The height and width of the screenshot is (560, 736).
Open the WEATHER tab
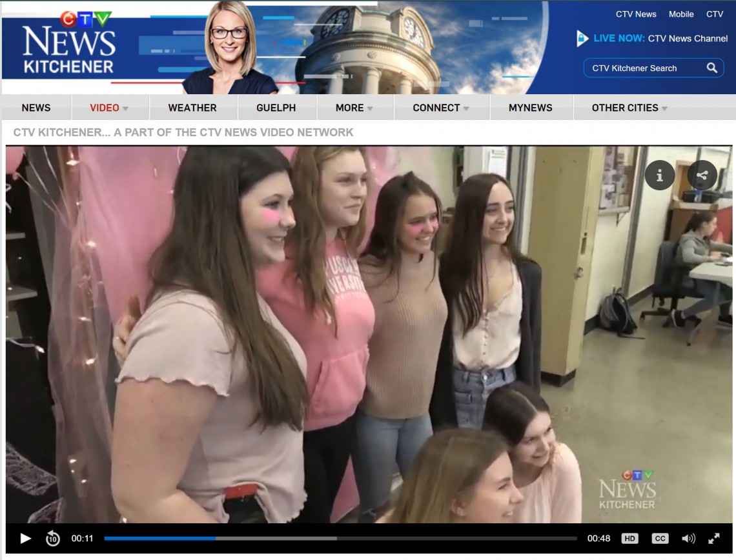192,108
